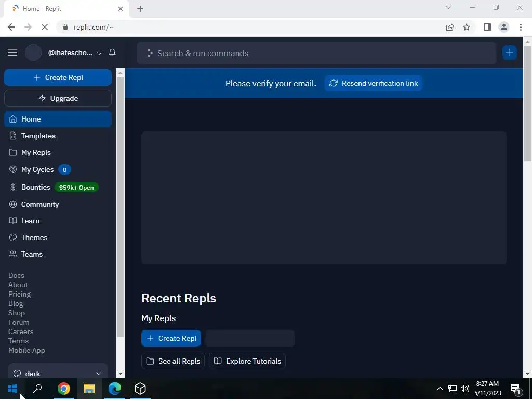Screen dimensions: 532x399
Task: Click the user avatar circle
Action: (33, 52)
